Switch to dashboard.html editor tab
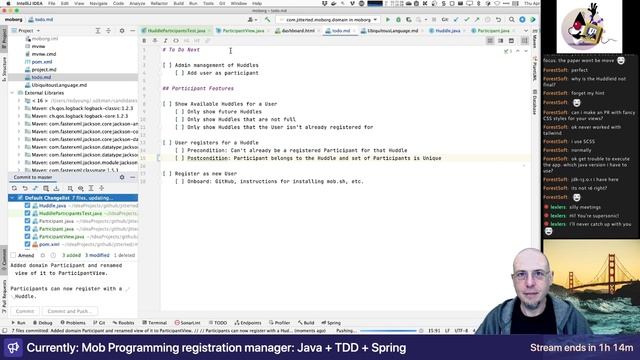This screenshot has width=640, height=360. click(x=297, y=31)
